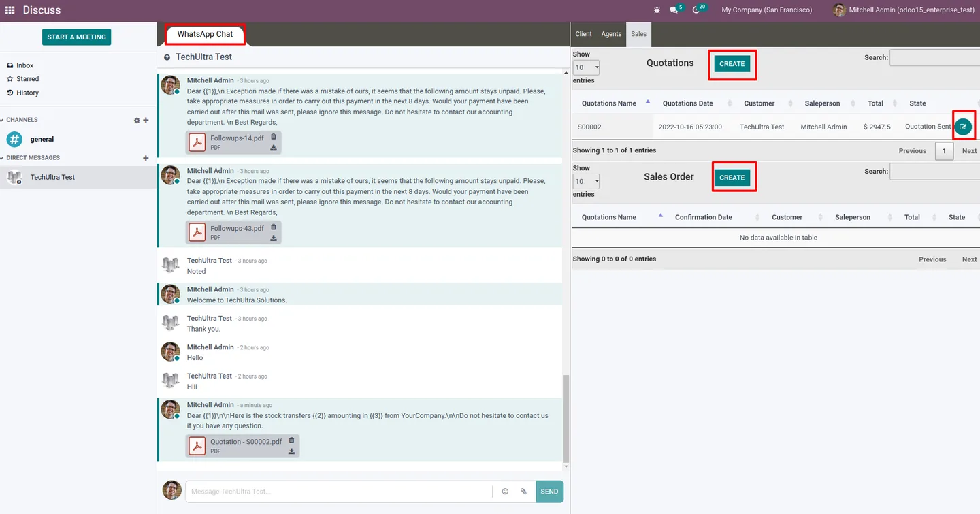Create a new quotation

pyautogui.click(x=732, y=64)
